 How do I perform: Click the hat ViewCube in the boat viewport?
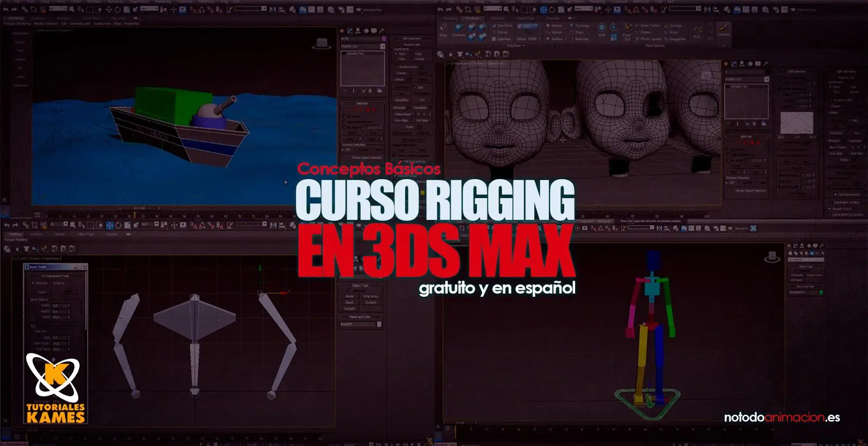(x=322, y=43)
